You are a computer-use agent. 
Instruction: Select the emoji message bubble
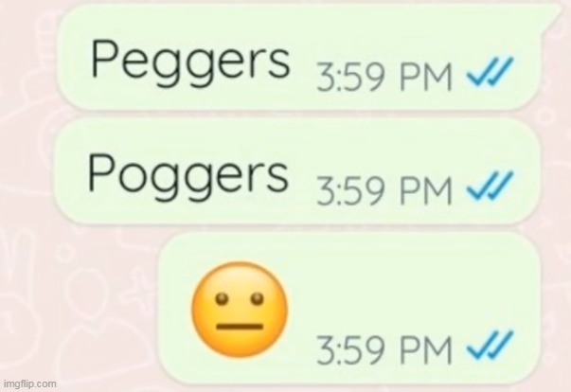349,309
